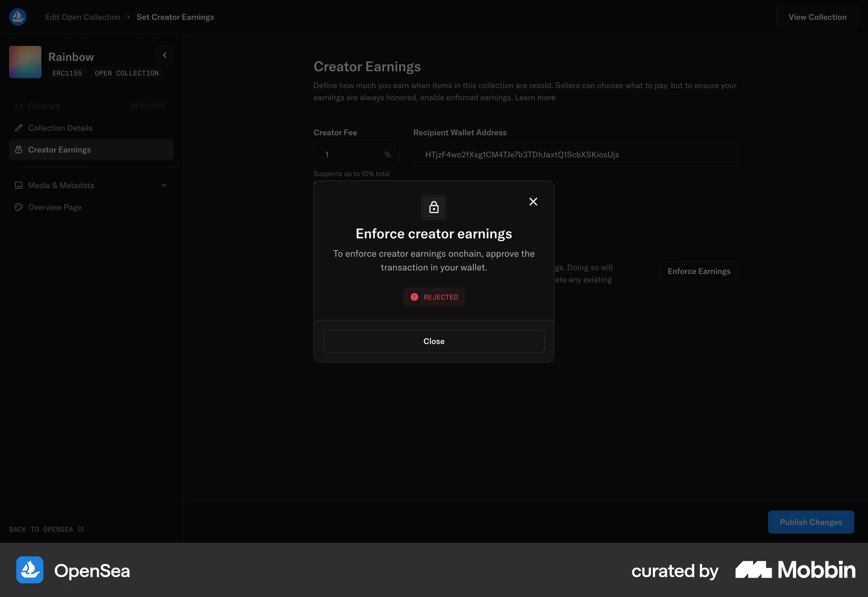The height and width of the screenshot is (597, 868).
Task: Click the external-link icon after BACK TO OPENSEA
Action: tap(80, 529)
